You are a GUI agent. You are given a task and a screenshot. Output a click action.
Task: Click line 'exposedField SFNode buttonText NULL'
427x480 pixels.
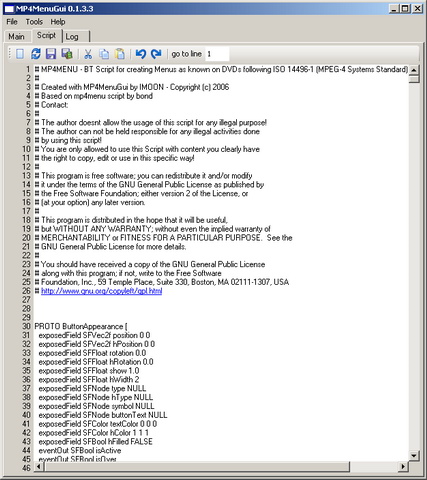pos(103,415)
